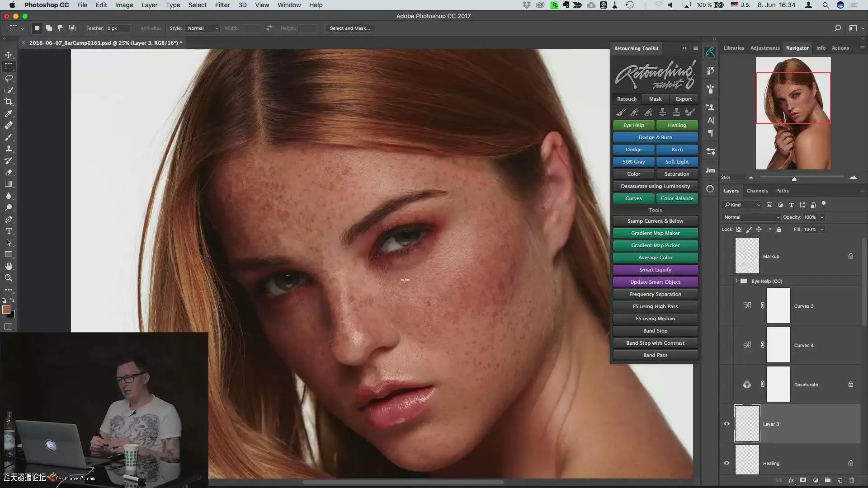Select the Hand tool

tap(9, 266)
